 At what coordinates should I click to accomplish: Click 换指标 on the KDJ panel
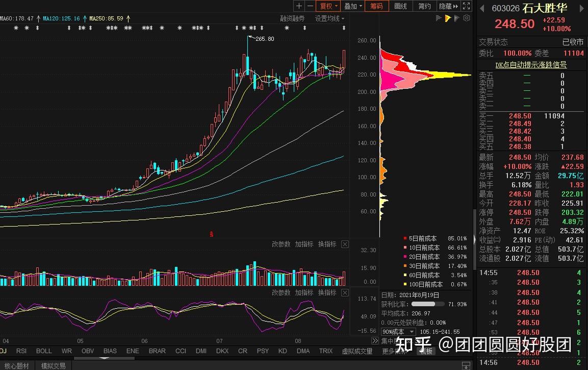(x=327, y=293)
